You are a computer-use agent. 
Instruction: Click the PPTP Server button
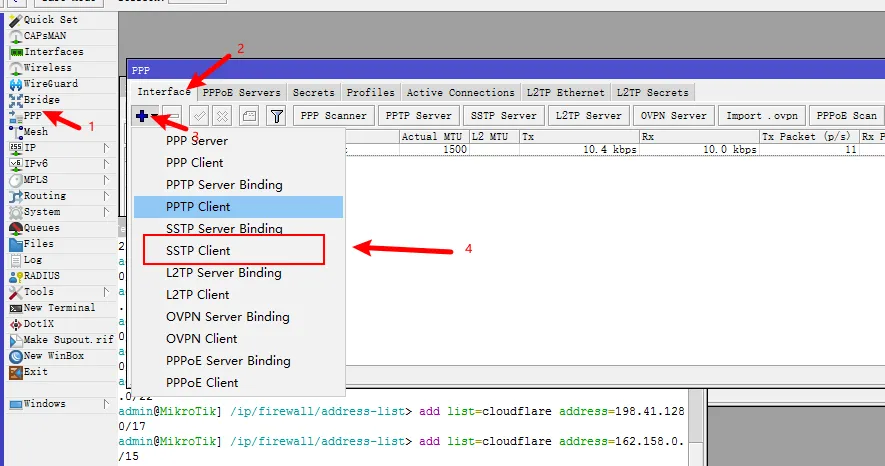tap(419, 116)
